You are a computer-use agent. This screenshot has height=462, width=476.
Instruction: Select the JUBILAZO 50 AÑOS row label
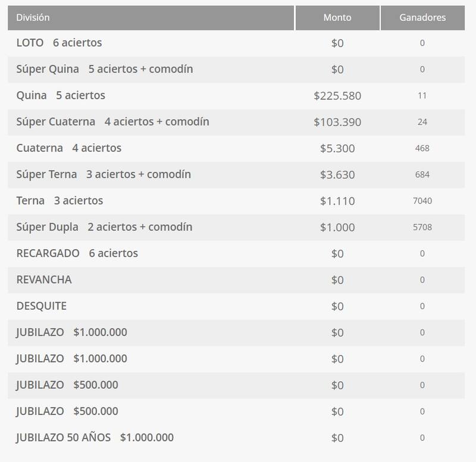[x=95, y=438]
